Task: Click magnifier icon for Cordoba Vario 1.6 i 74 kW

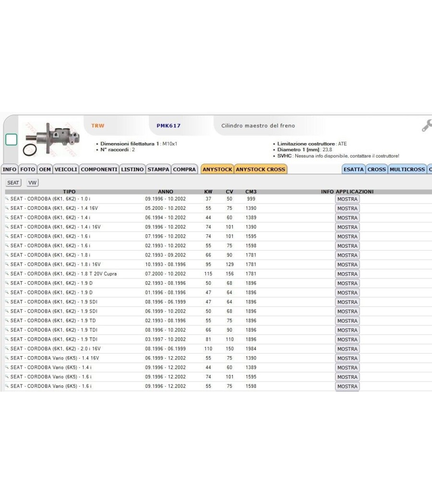Action: tap(7, 376)
